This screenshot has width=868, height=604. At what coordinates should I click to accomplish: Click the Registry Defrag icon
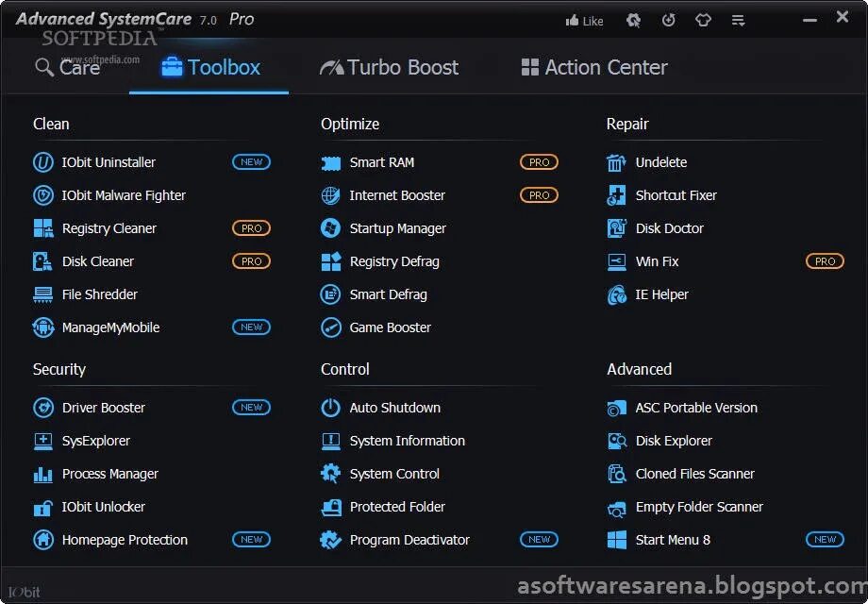331,261
